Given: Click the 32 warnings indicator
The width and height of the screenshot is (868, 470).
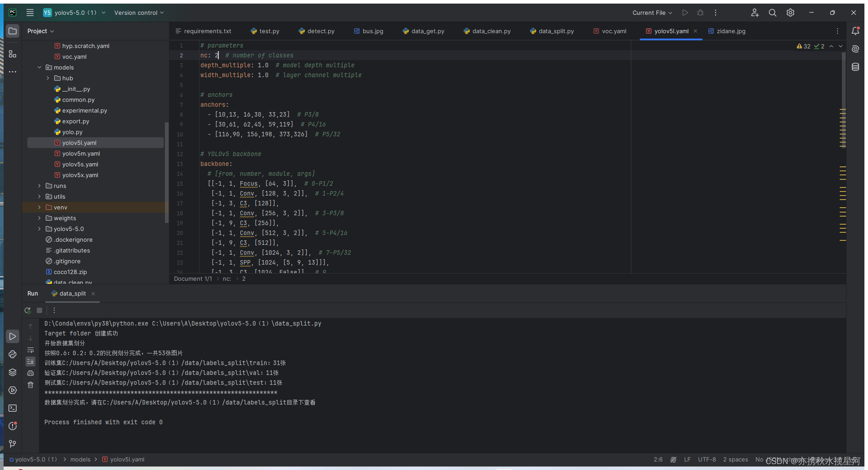Looking at the screenshot, I should tap(803, 46).
